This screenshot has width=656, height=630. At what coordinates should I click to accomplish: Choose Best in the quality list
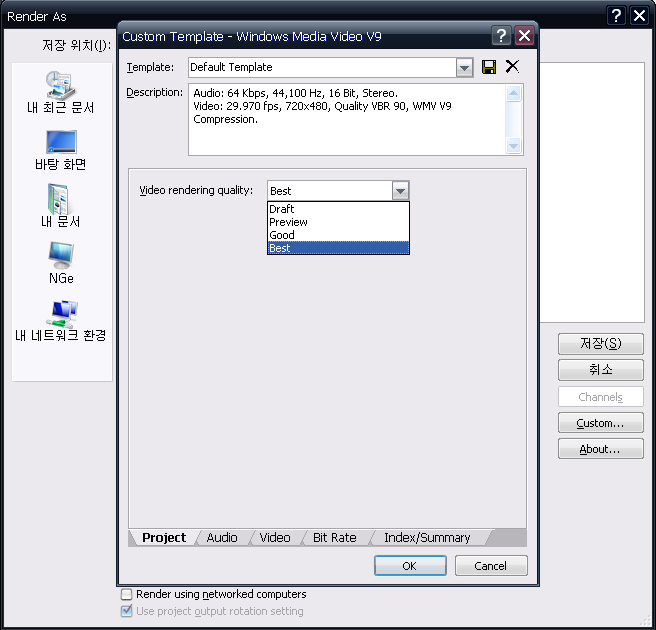click(338, 248)
